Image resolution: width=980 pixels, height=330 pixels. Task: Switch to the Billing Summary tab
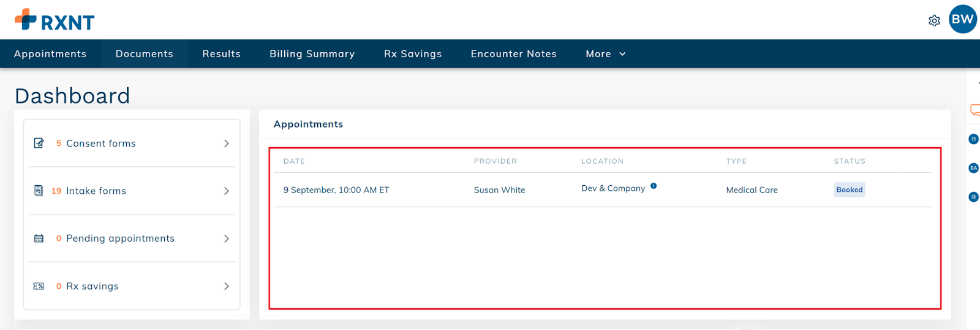coord(312,54)
